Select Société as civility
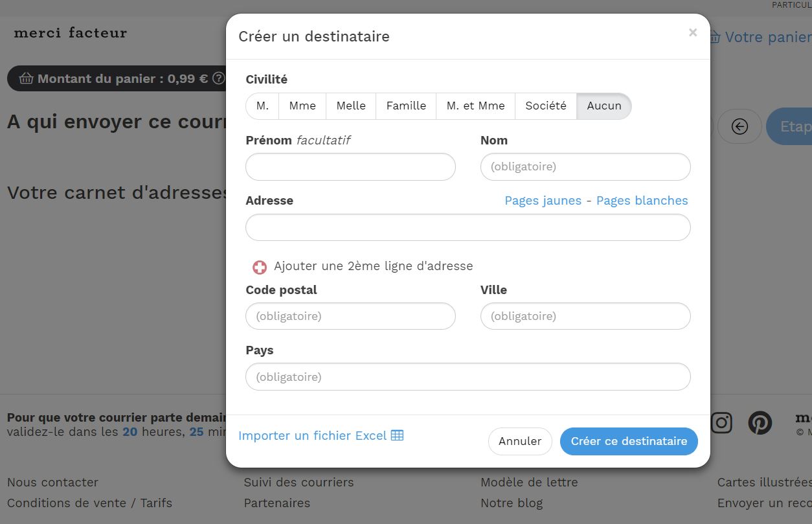This screenshot has width=812, height=524. (x=546, y=106)
